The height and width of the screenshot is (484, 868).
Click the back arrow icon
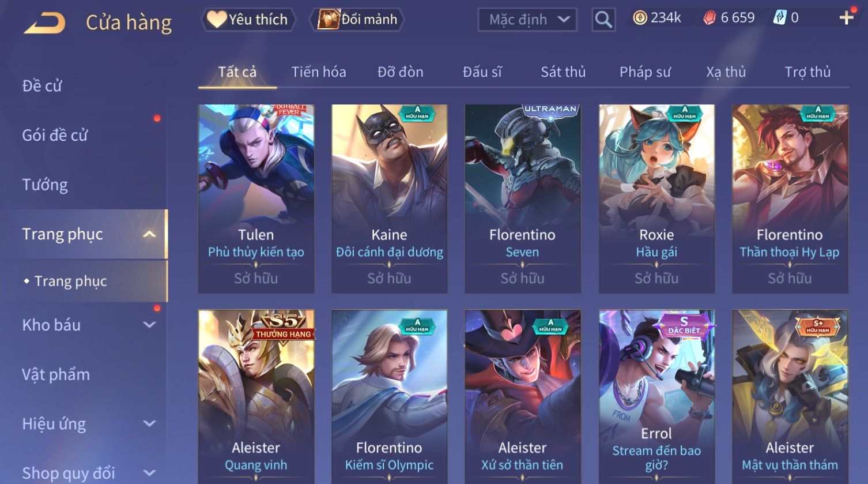tap(44, 23)
